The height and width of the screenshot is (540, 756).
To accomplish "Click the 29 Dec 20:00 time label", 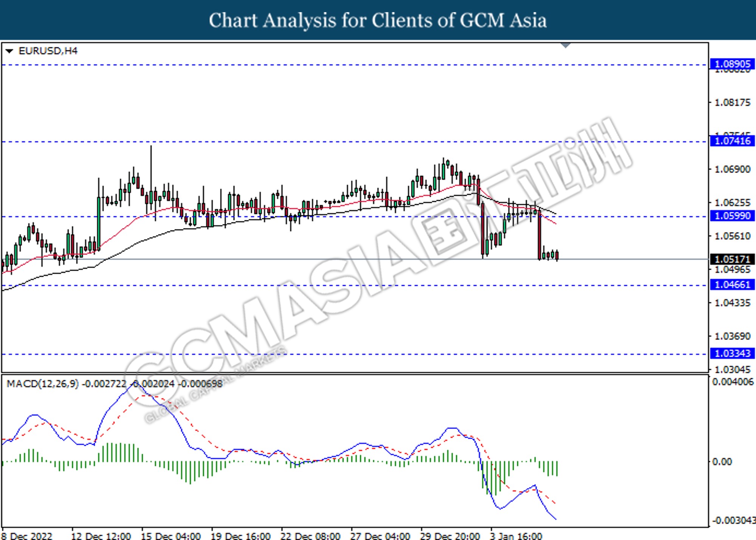I will point(451,536).
